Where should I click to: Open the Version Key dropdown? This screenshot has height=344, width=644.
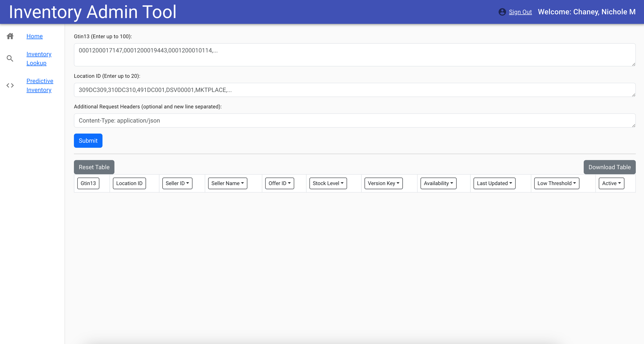click(383, 183)
